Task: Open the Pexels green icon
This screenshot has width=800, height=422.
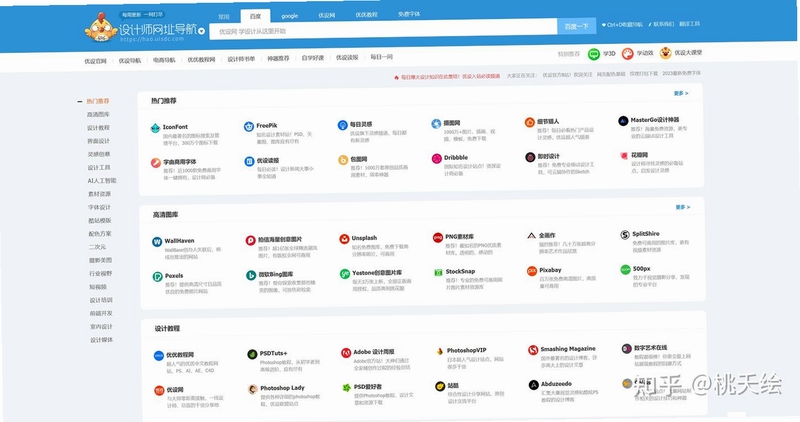Action: pyautogui.click(x=158, y=277)
